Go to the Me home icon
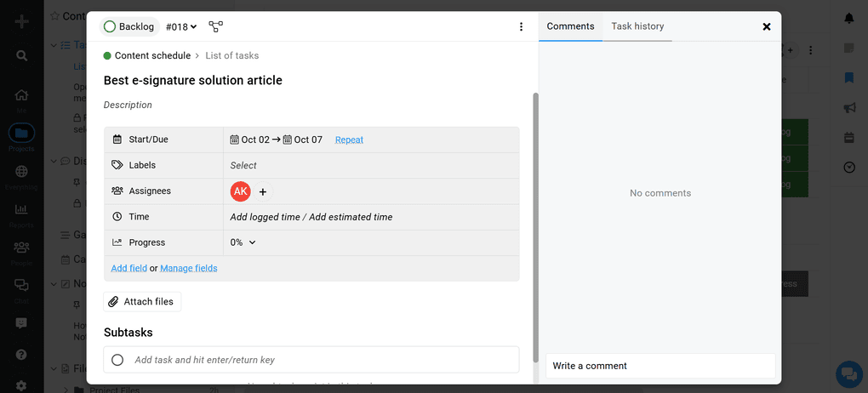868x393 pixels. [x=21, y=95]
